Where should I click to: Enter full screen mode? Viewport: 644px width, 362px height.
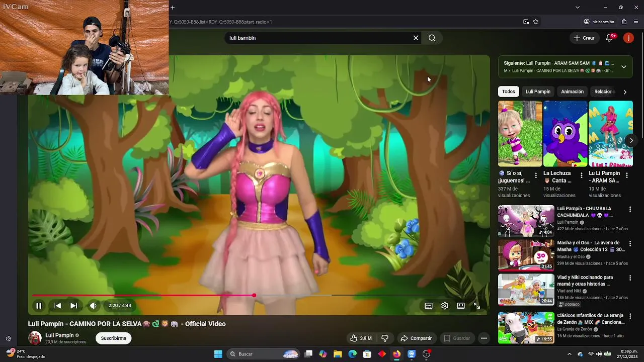click(x=477, y=306)
